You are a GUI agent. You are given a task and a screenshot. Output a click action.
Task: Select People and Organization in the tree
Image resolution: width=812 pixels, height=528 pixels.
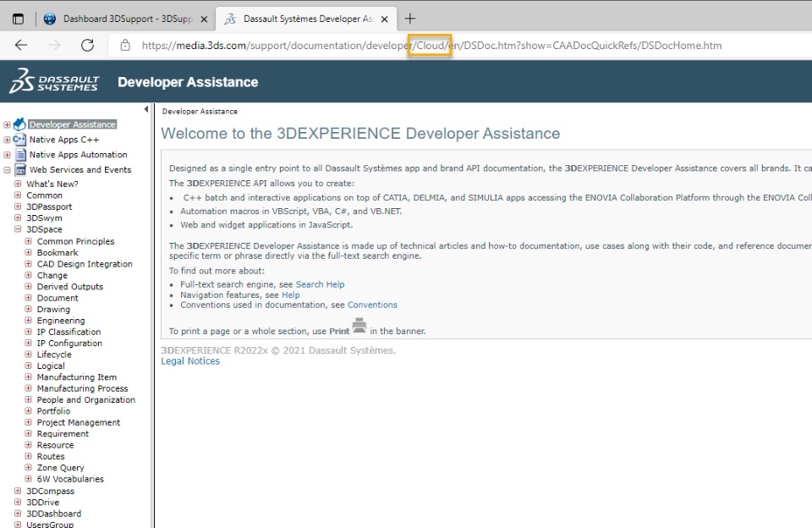click(x=86, y=400)
